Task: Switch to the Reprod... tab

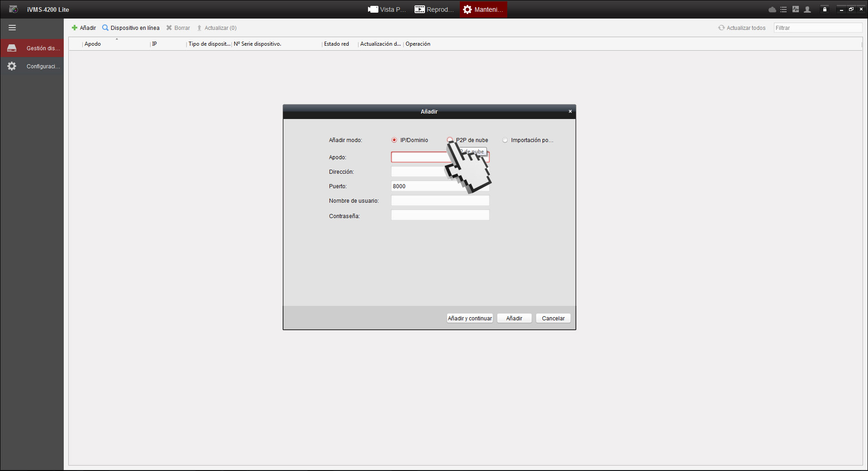Action: point(434,10)
